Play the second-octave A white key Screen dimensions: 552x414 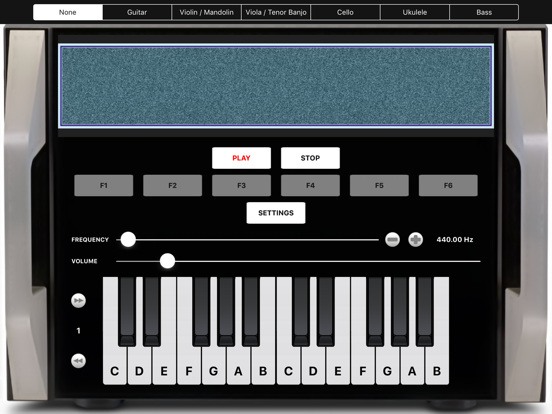point(412,366)
